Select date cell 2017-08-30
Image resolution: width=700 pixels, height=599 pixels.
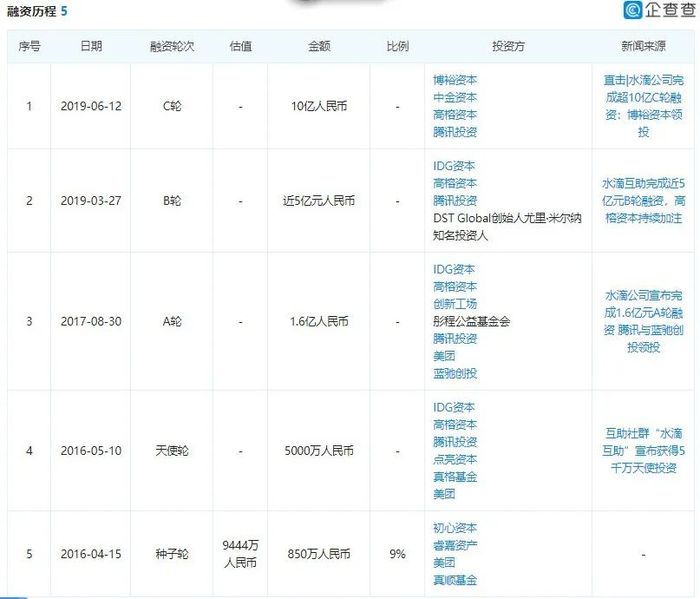click(91, 322)
